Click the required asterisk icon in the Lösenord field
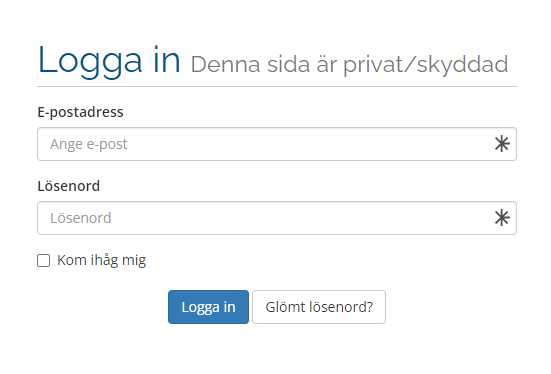551x374 pixels. [x=502, y=218]
